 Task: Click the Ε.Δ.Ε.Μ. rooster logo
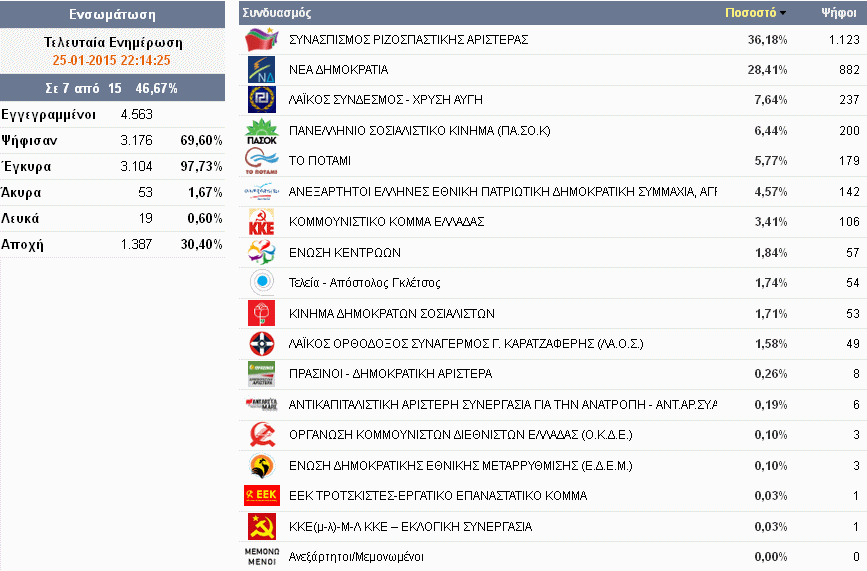pyautogui.click(x=262, y=465)
